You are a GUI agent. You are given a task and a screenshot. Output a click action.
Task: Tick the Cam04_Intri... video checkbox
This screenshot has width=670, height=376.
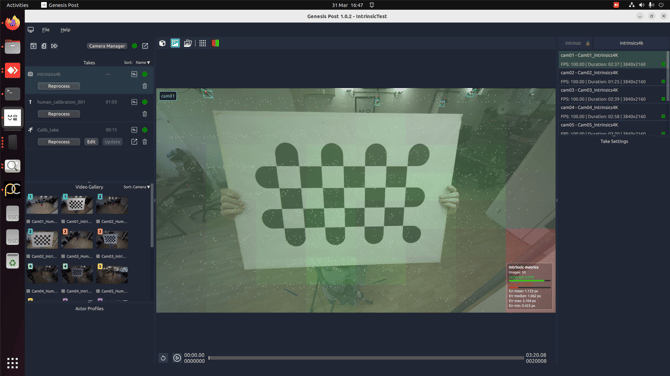click(63, 291)
